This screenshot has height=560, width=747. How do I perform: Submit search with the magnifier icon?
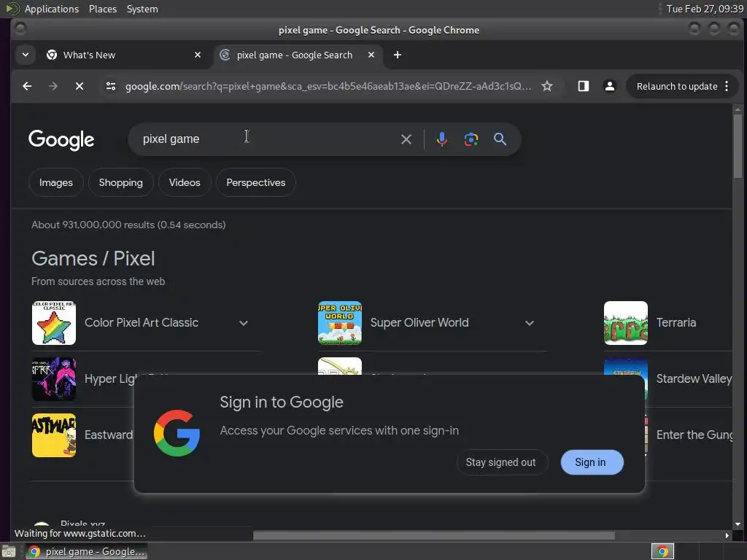point(500,139)
